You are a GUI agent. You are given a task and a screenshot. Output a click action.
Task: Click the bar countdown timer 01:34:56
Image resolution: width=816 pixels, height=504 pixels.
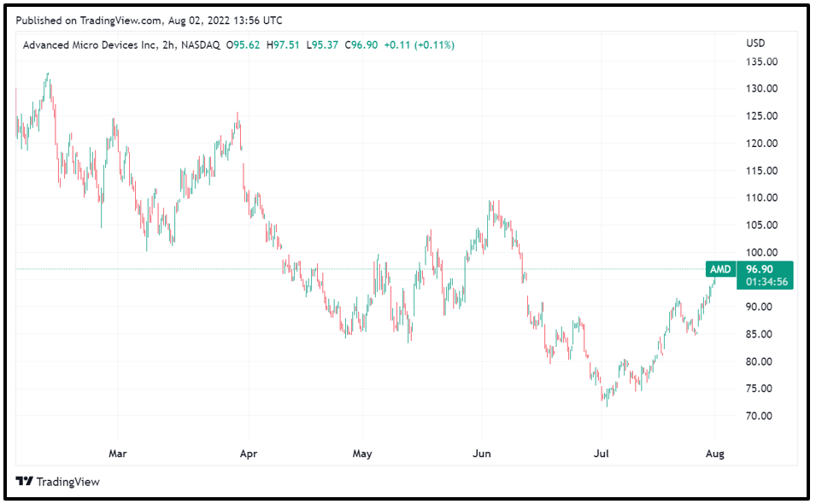tap(766, 282)
